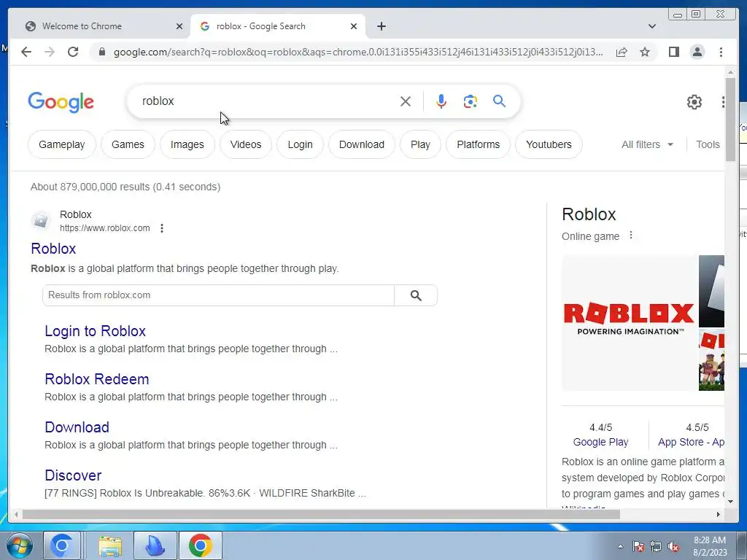This screenshot has width=747, height=560.
Task: Select the Images filter chip
Action: point(187,144)
